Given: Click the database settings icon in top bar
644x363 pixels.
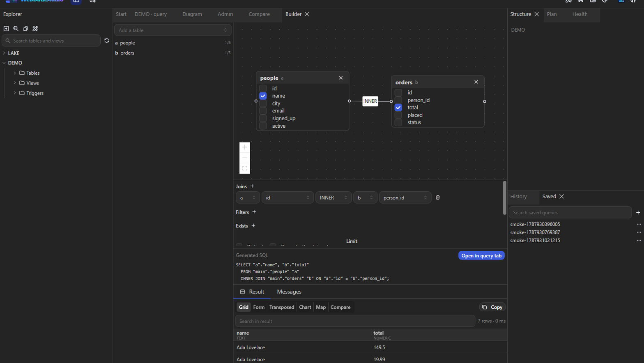Looking at the screenshot, I should [93, 1].
